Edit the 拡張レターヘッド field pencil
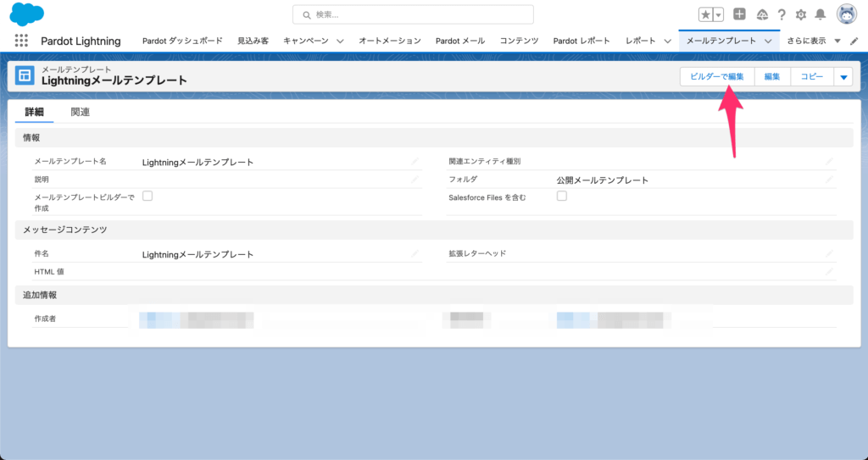The width and height of the screenshot is (868, 460). click(x=829, y=253)
